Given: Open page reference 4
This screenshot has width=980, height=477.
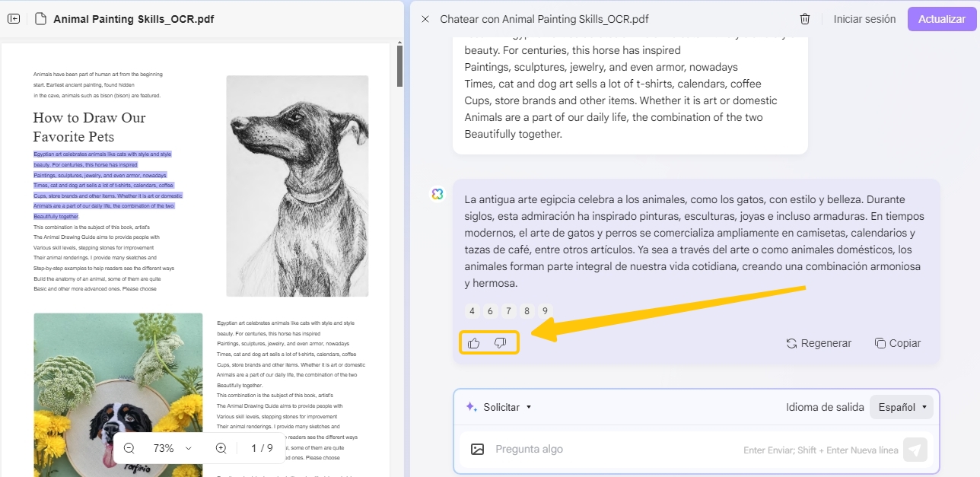Looking at the screenshot, I should point(473,311).
